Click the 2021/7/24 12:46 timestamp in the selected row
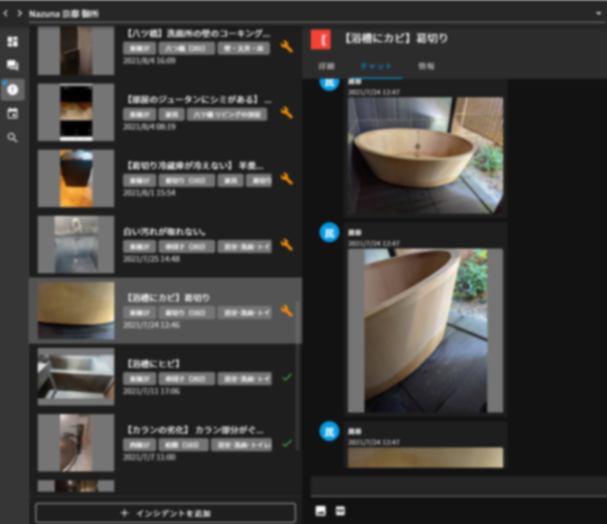Image resolution: width=607 pixels, height=524 pixels. click(151, 325)
